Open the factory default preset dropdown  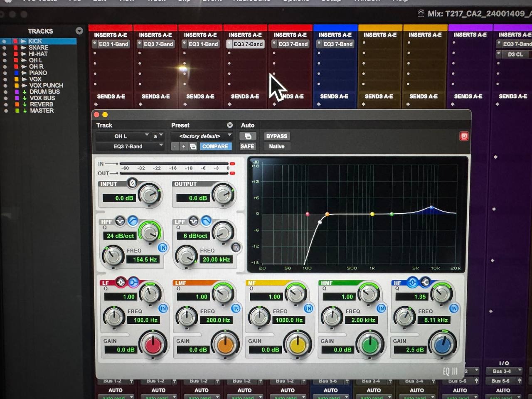(201, 136)
